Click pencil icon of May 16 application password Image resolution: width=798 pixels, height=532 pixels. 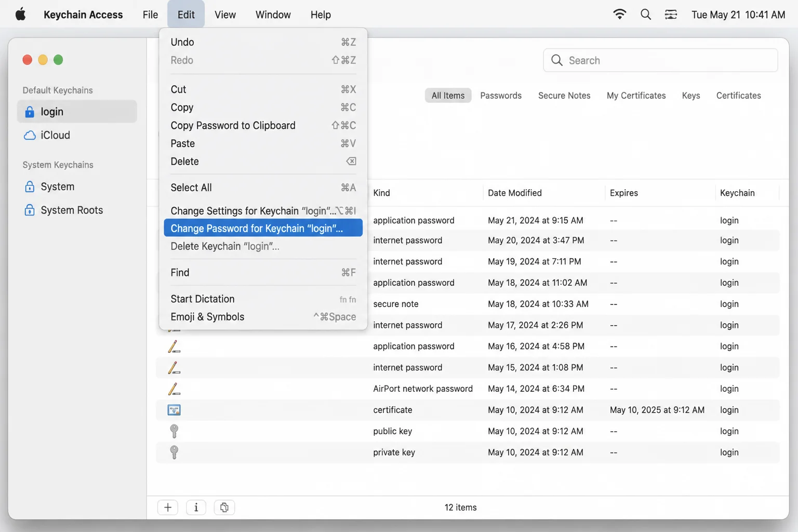click(174, 347)
